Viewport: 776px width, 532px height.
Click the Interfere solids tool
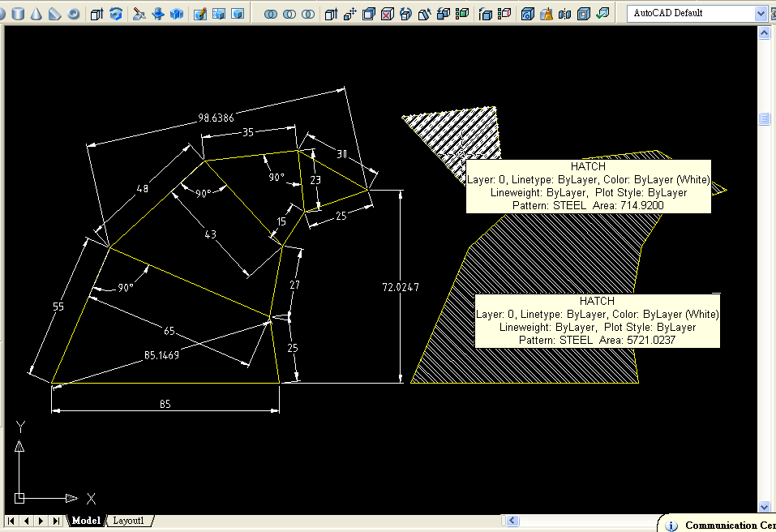tap(177, 13)
